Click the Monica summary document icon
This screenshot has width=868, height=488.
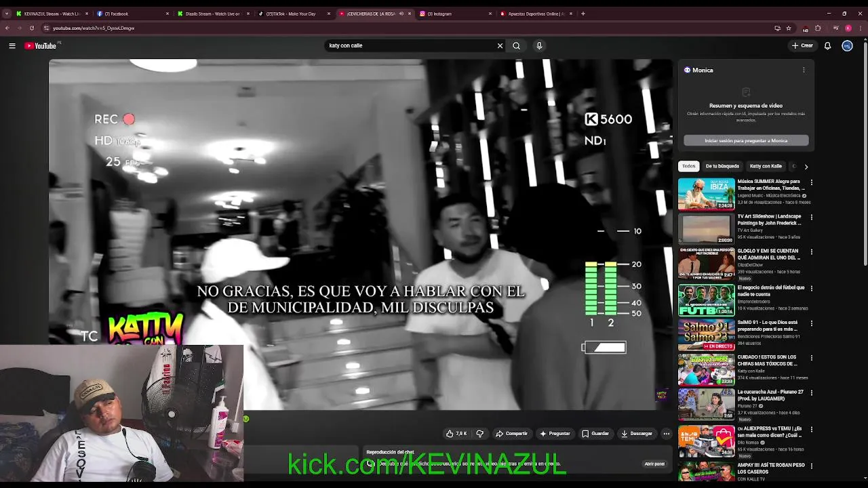click(x=746, y=92)
